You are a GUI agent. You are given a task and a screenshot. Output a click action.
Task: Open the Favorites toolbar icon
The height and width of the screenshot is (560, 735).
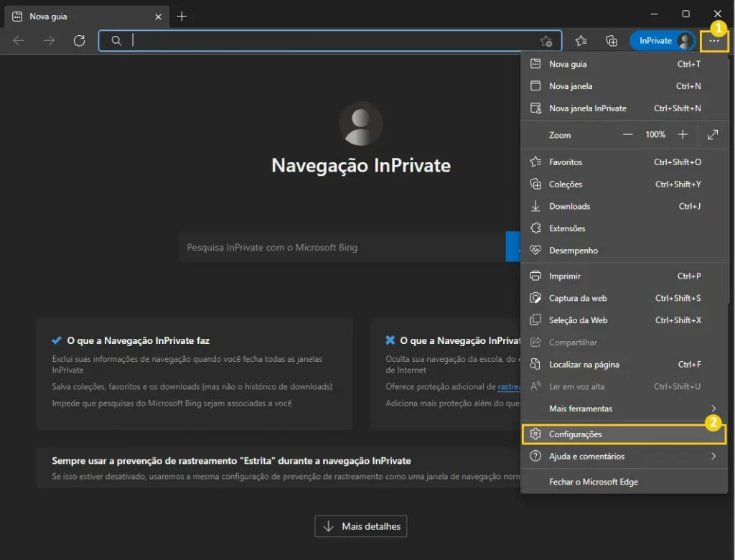pos(581,41)
